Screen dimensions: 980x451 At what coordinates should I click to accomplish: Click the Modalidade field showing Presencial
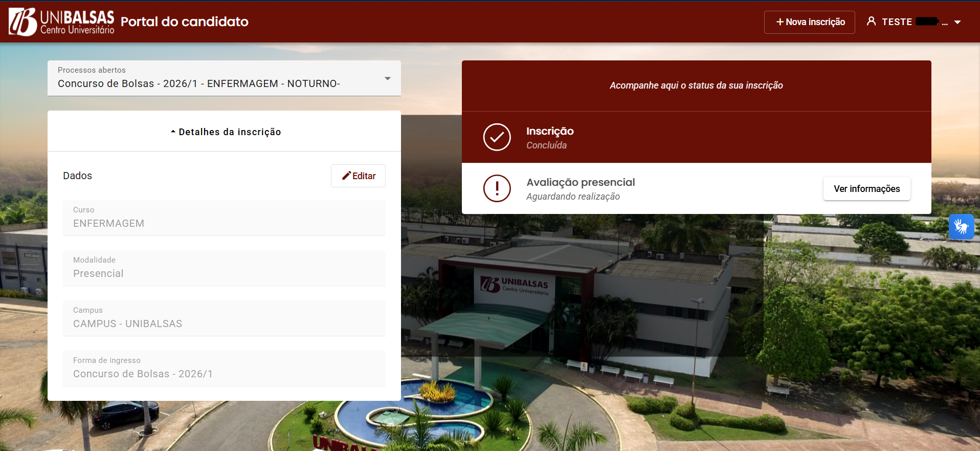224,268
